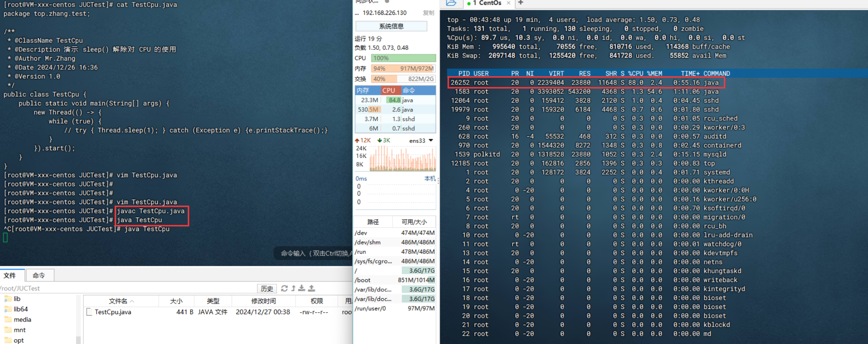Click 复制 to copy the IP address
This screenshot has width=868, height=344.
coord(428,13)
